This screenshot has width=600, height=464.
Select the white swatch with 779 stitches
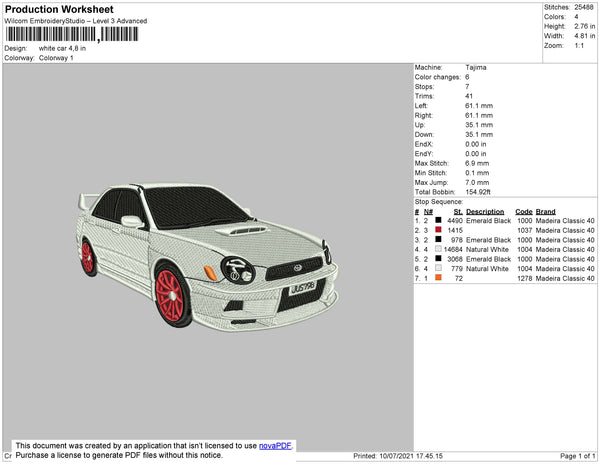[438, 268]
